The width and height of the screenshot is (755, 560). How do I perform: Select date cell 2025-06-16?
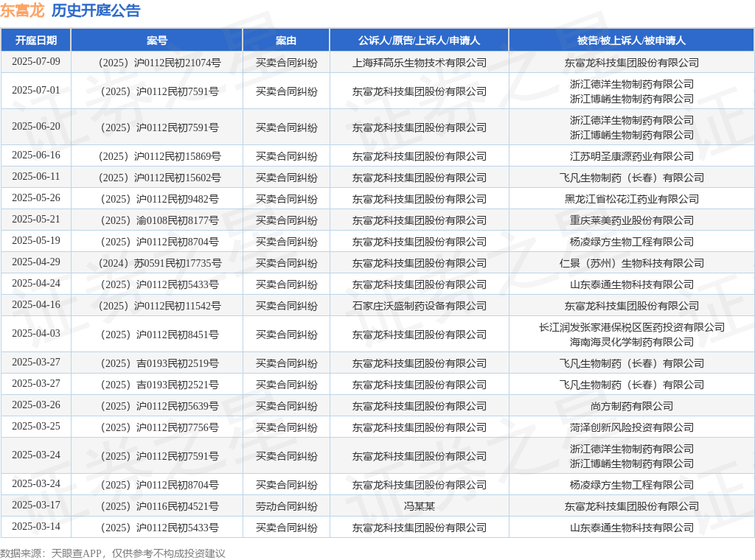36,155
